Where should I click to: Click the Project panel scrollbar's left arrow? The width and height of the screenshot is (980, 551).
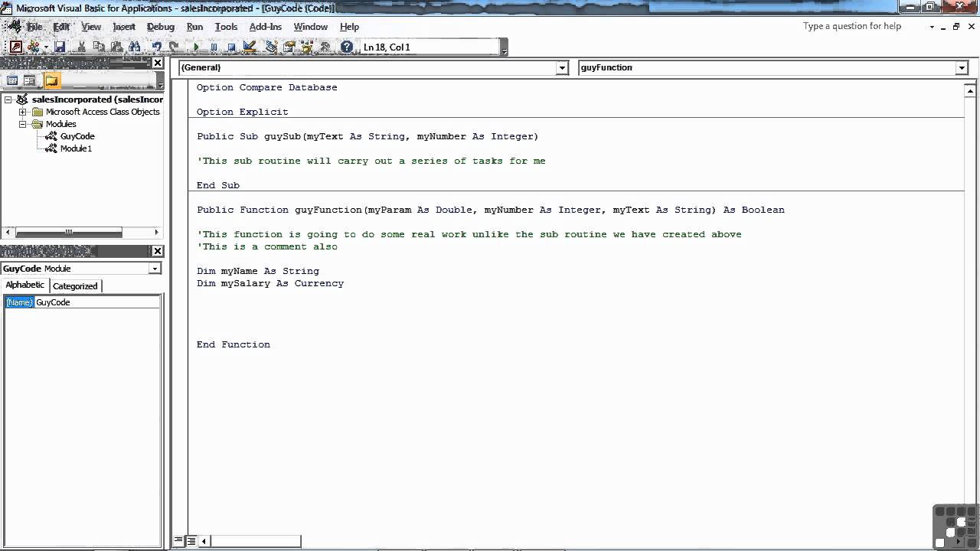(8, 232)
